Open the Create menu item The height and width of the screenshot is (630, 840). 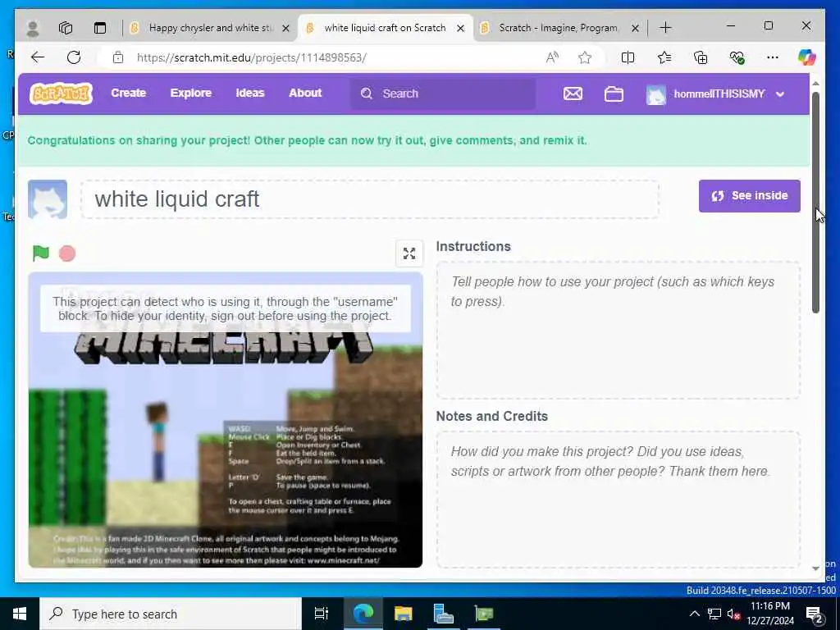[x=129, y=94]
